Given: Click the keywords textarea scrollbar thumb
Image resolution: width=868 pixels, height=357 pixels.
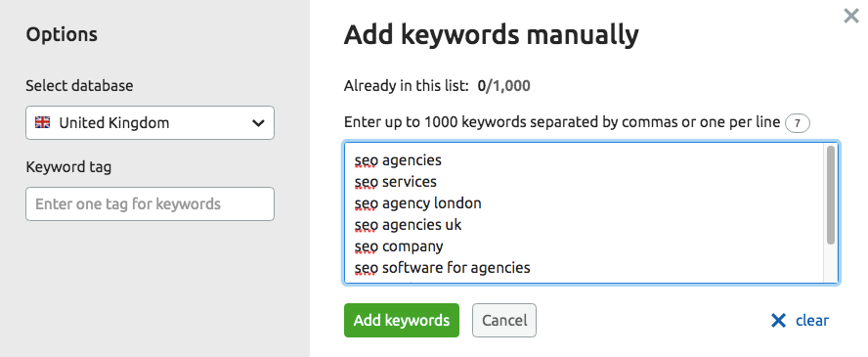Looking at the screenshot, I should (830, 195).
